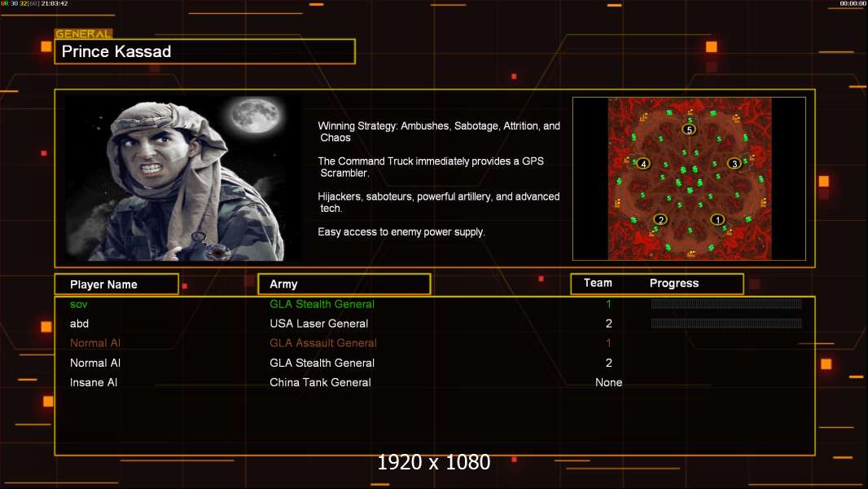This screenshot has width=868, height=489.
Task: Click the 00:00:00 timer readout
Action: tap(853, 3)
